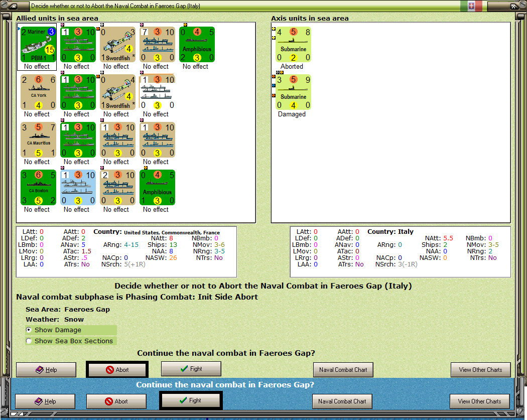Select the aborted Axis Submarine unit

click(293, 45)
